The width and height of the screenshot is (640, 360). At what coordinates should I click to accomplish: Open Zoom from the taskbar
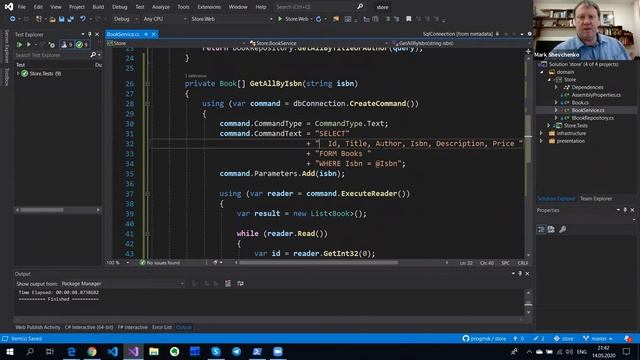(278, 351)
